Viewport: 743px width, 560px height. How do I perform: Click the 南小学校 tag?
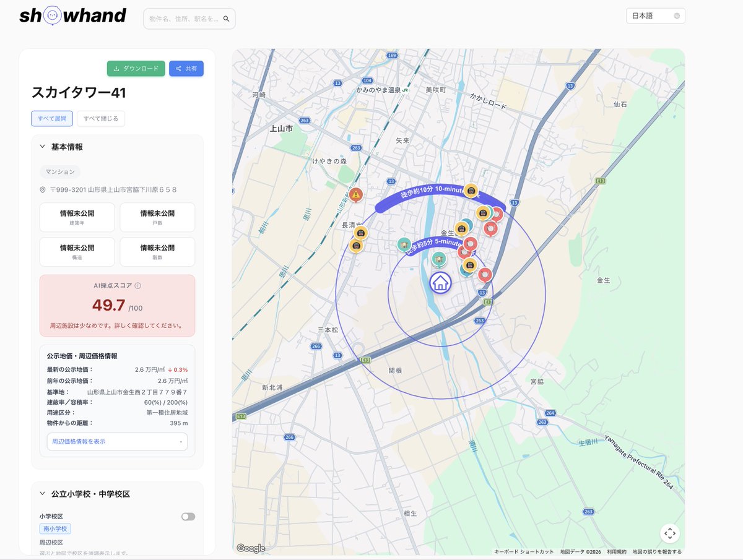[56, 529]
